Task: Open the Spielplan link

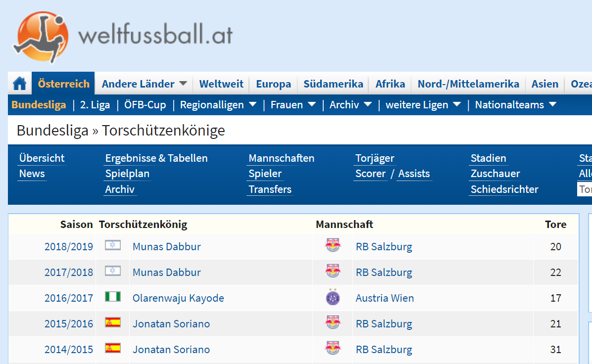Action: (x=127, y=174)
